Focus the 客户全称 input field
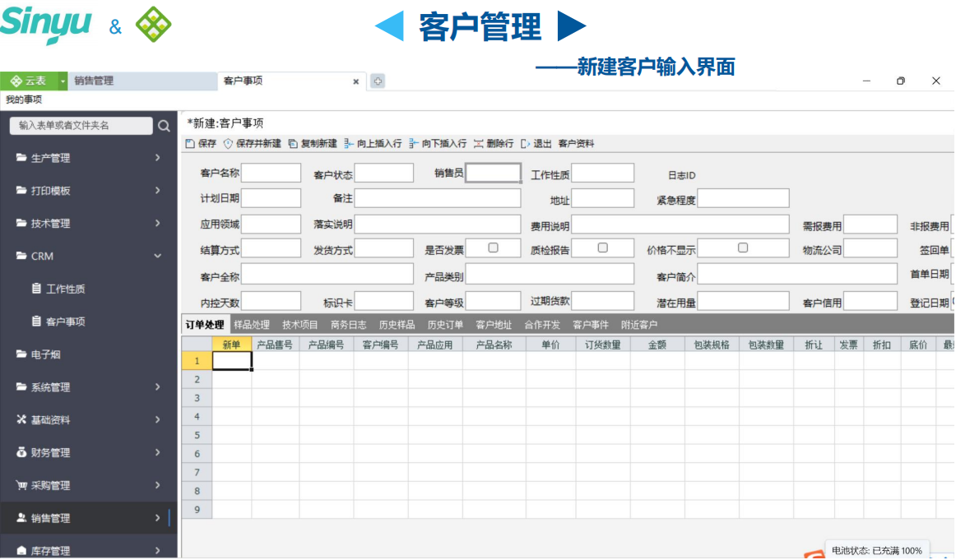 coord(327,274)
